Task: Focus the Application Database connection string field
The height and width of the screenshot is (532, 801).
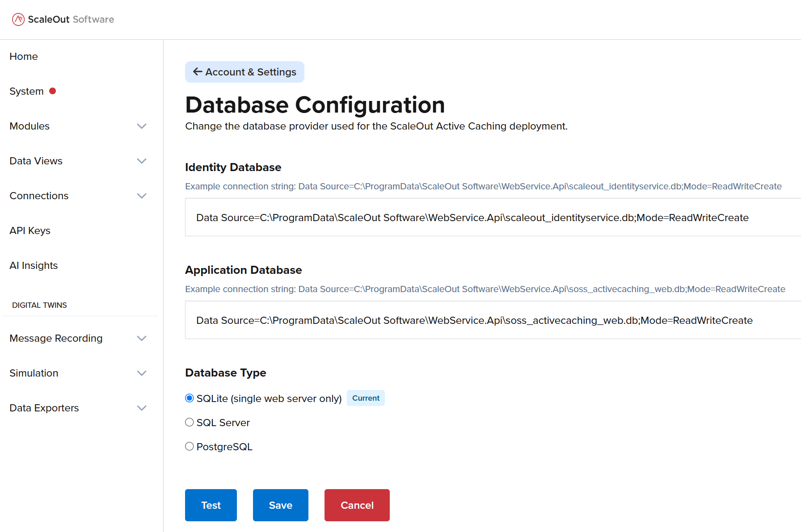Action: click(493, 320)
